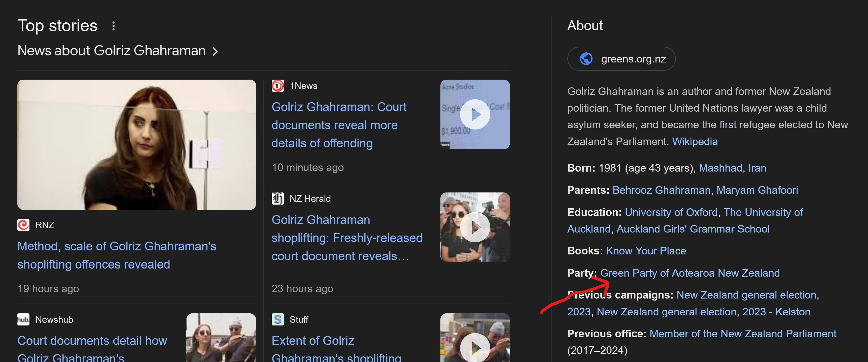
Task: Click New Zealand general election 2023 link
Action: click(x=747, y=295)
